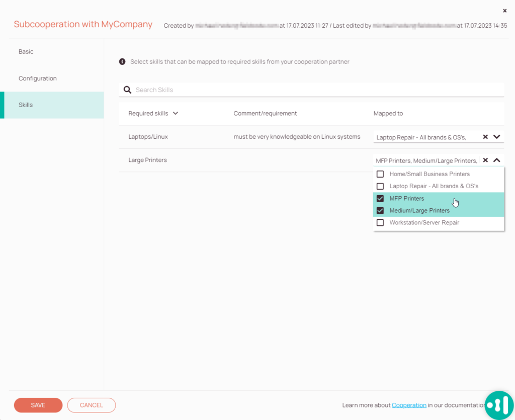Collapse the Large Printers mapping dropdown
This screenshot has width=515, height=420.
tap(497, 159)
